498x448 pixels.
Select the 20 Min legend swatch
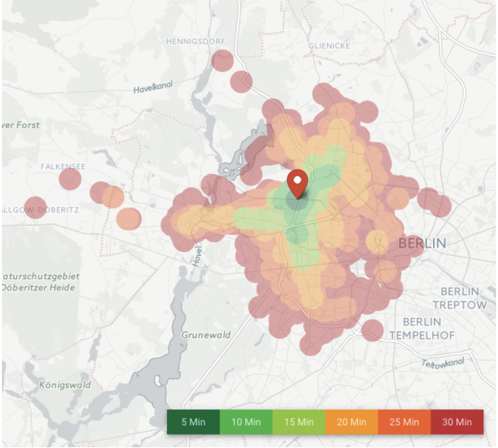352,422
